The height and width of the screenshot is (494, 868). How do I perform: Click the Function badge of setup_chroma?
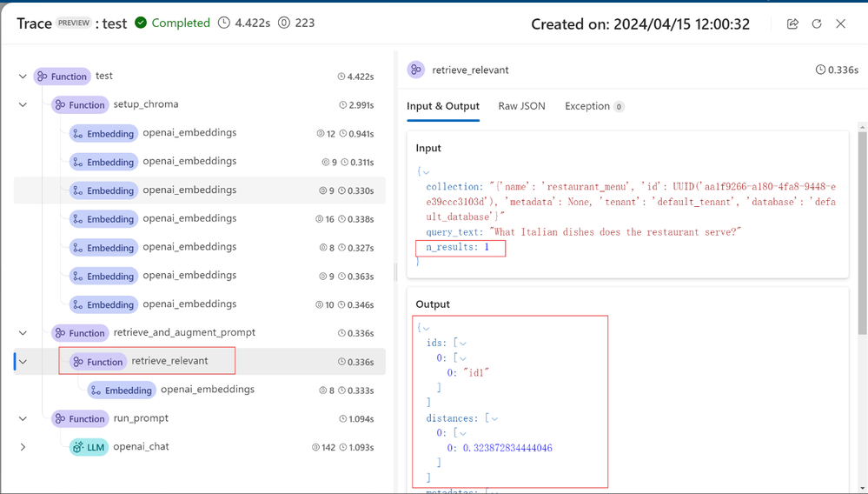pos(80,104)
